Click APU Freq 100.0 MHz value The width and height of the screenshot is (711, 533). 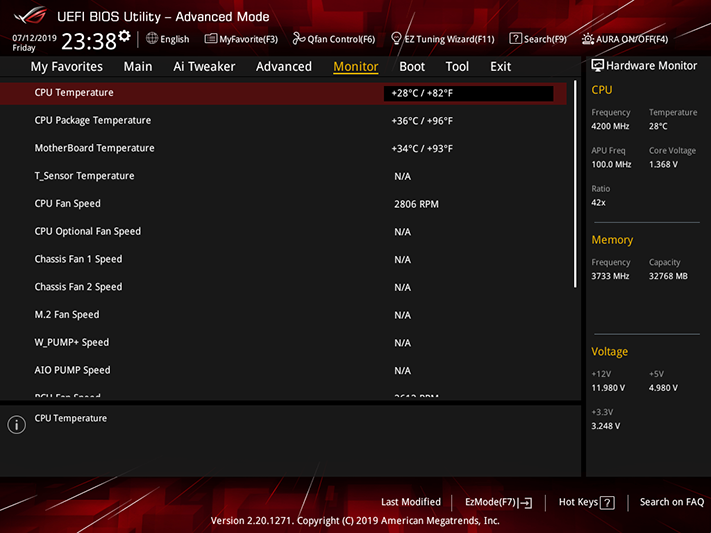pyautogui.click(x=611, y=165)
